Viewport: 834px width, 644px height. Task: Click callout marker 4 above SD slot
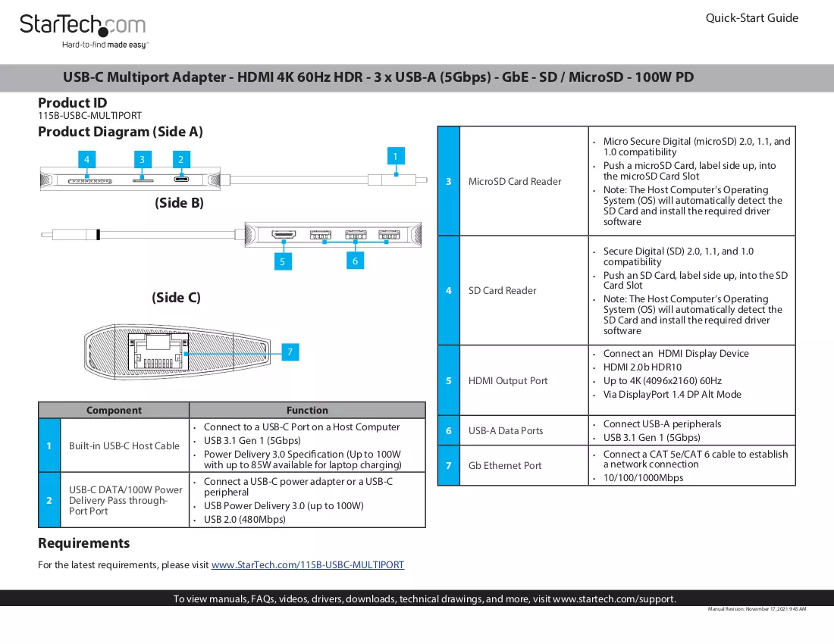[86, 159]
